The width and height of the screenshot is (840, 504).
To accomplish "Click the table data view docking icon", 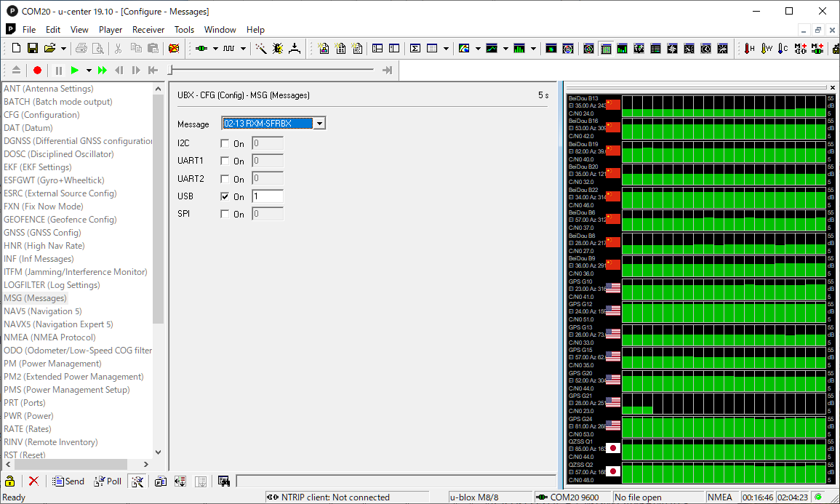I will (x=656, y=48).
